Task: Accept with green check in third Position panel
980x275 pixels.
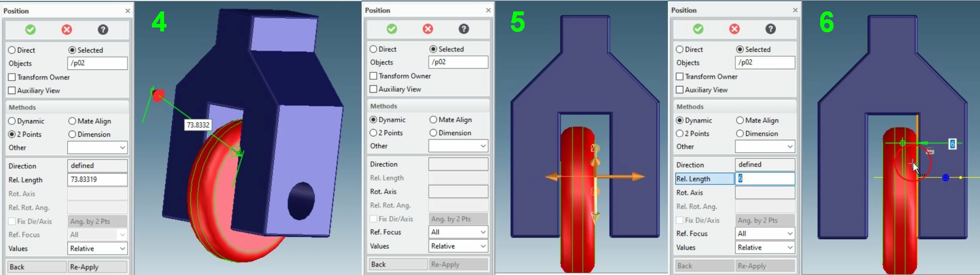Action: pyautogui.click(x=698, y=29)
